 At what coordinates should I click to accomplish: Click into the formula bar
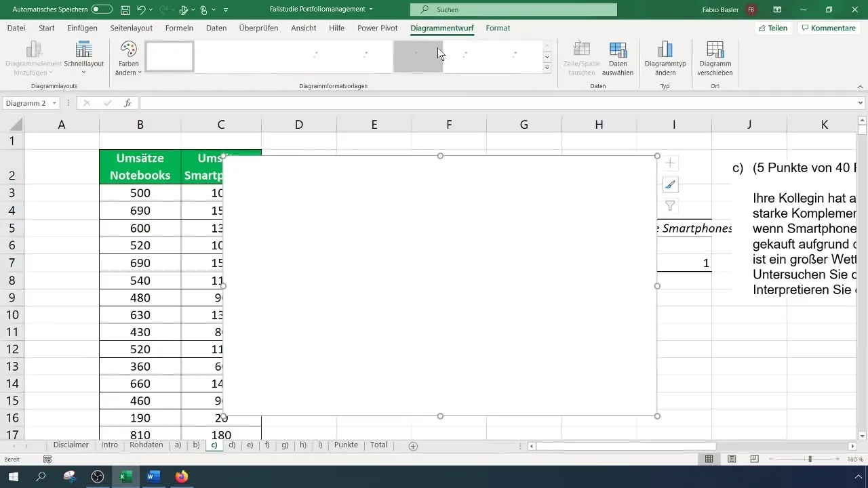(497, 103)
